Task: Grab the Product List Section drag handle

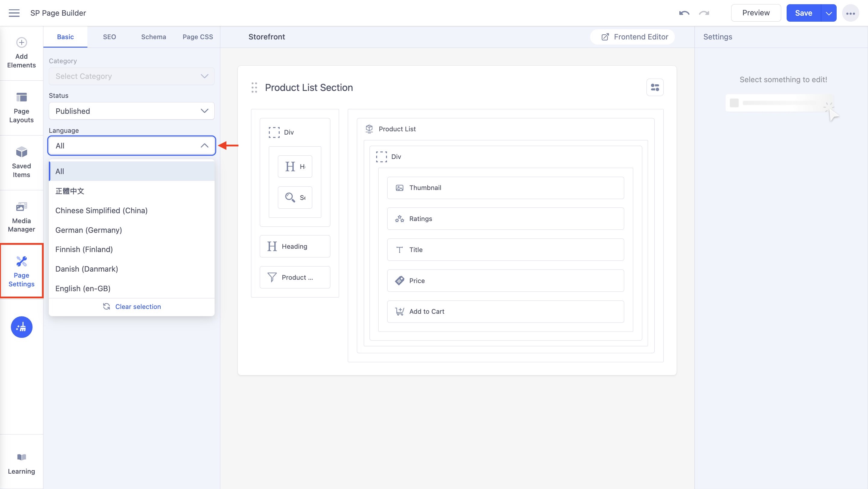Action: point(254,88)
